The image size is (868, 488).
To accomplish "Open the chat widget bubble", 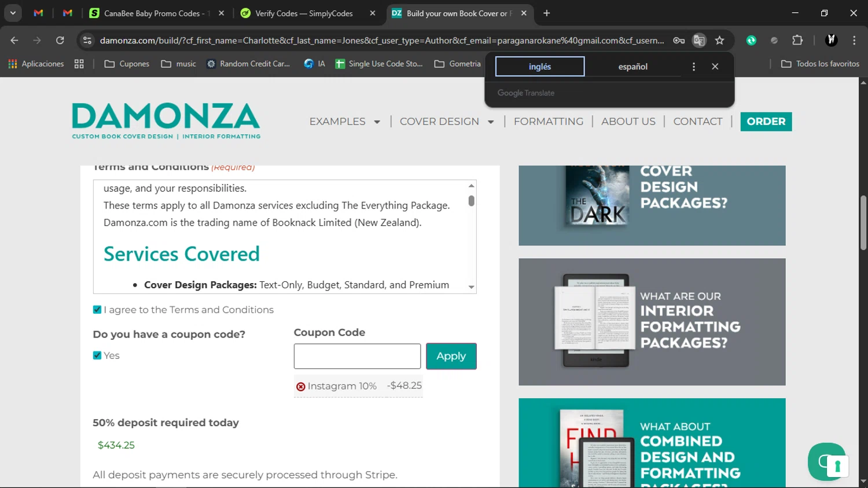I will 827,461.
